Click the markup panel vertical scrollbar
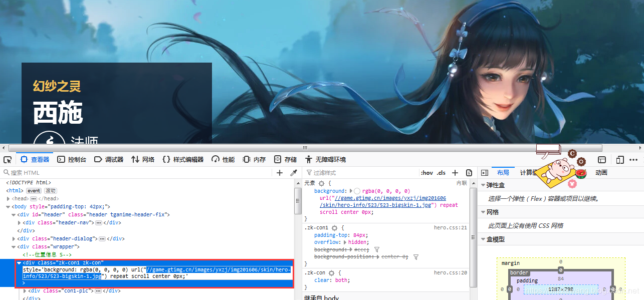The image size is (644, 300). pyautogui.click(x=297, y=200)
